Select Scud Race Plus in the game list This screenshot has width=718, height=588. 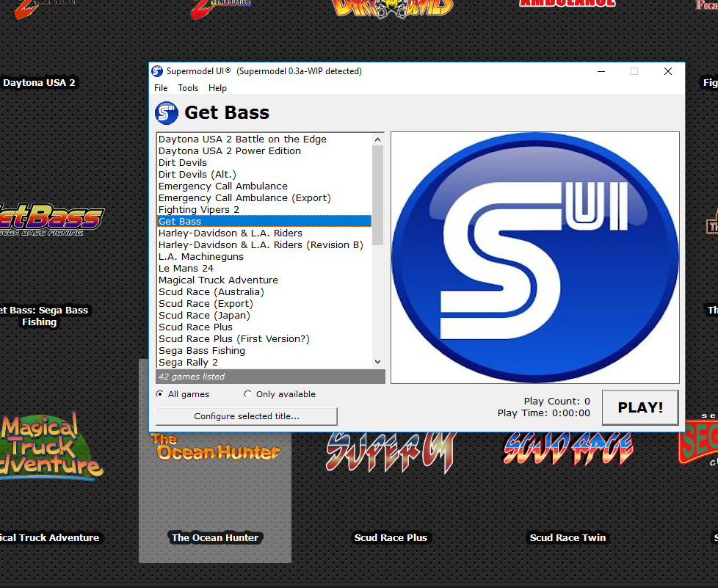pyautogui.click(x=264, y=327)
